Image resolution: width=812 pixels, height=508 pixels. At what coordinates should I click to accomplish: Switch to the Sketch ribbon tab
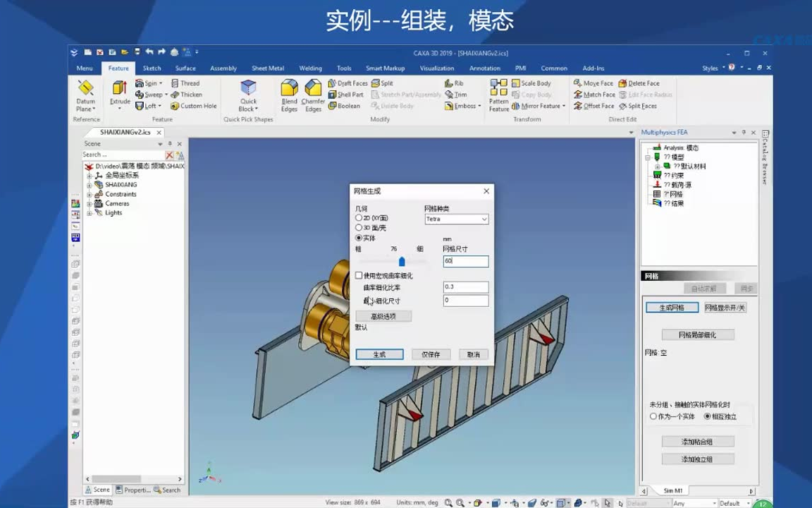(152, 68)
